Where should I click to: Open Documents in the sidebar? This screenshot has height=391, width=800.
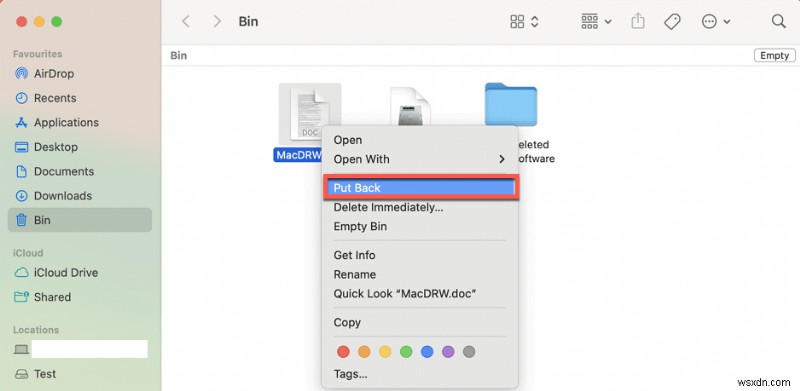64,172
